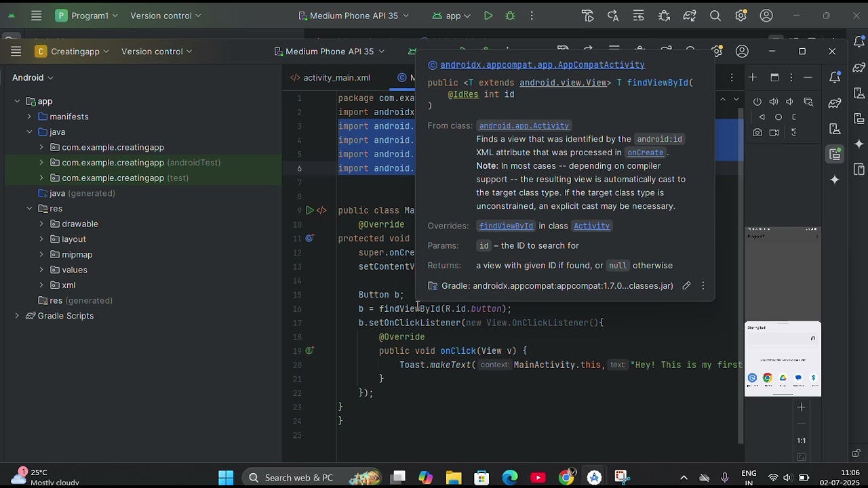Open IDE settings gear in the Program1 window
The height and width of the screenshot is (488, 868).
(741, 16)
